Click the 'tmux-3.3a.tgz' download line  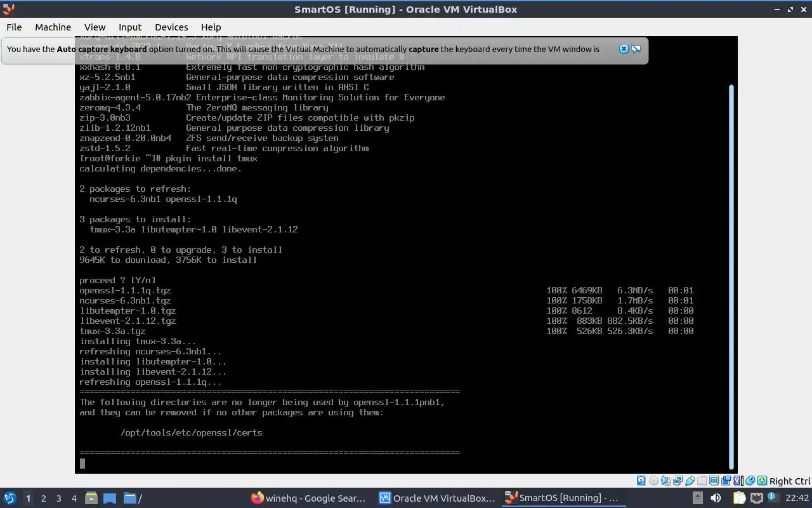click(386, 331)
